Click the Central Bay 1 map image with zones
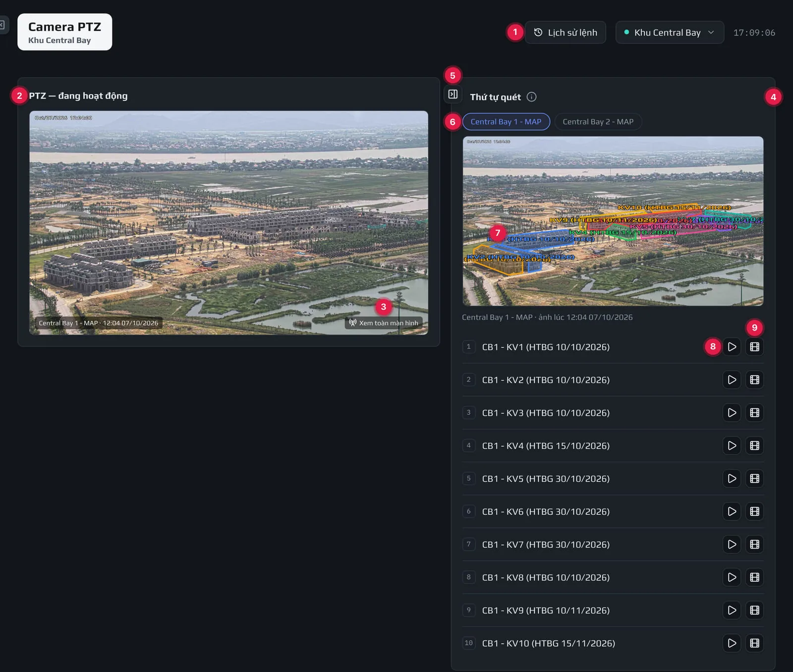 [613, 221]
